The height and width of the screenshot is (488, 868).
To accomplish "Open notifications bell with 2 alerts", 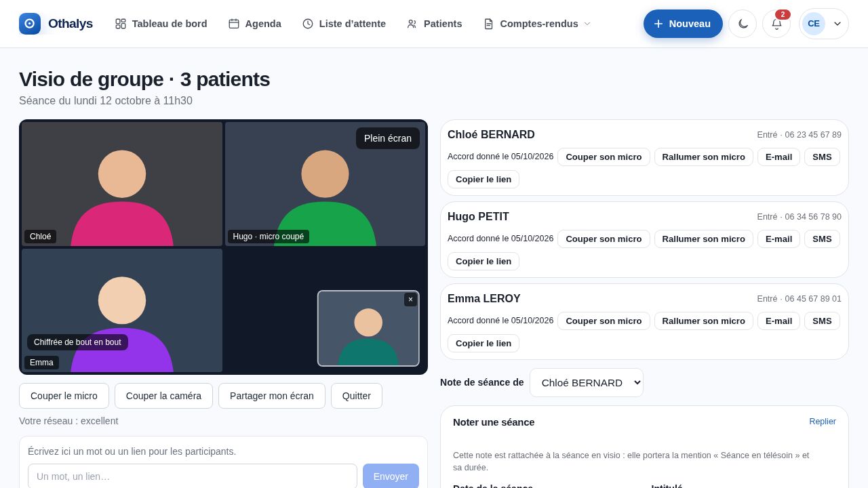I will pyautogui.click(x=776, y=24).
